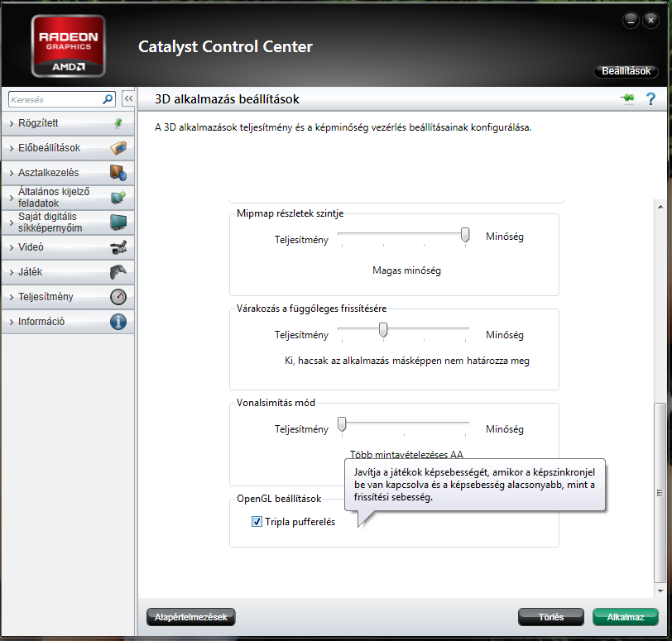Screen dimensions: 672x641
Task: Click the vertical scrollbar thumb
Action: coord(660,492)
